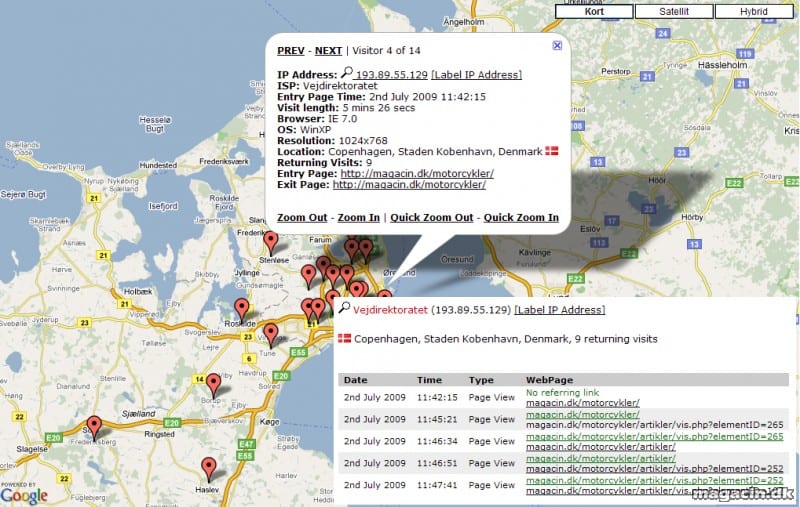Open black magacin.dk/motorcykler/artikler/ link in 11:46:34 row
The image size is (800, 507).
pos(601,447)
